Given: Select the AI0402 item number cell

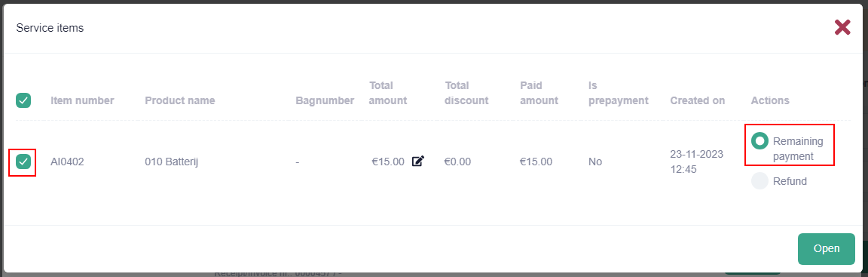Looking at the screenshot, I should click(68, 162).
